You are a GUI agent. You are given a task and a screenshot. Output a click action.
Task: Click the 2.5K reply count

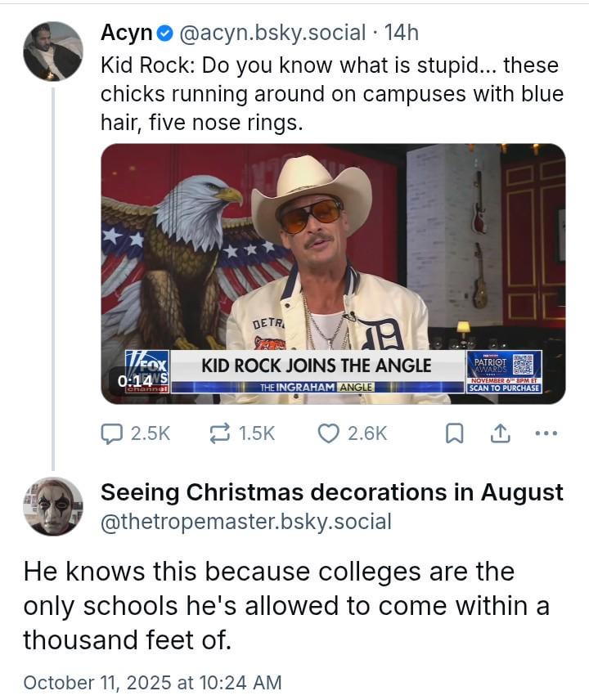(151, 434)
